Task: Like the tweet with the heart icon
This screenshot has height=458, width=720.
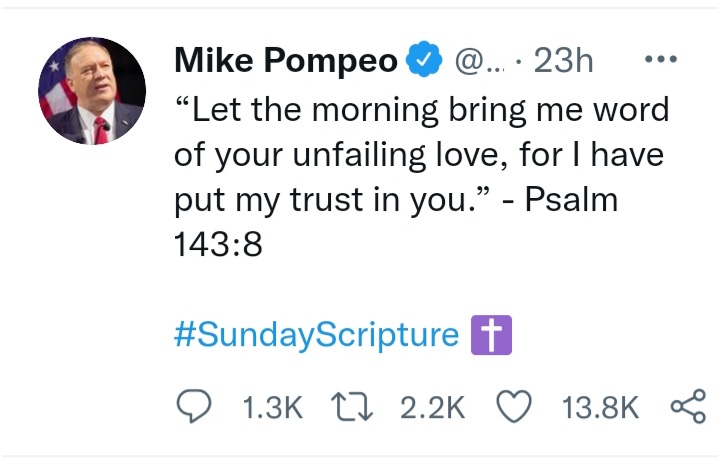Action: pyautogui.click(x=514, y=407)
